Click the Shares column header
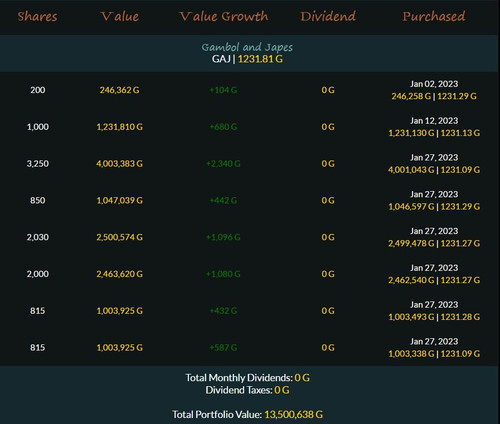 pyautogui.click(x=37, y=16)
